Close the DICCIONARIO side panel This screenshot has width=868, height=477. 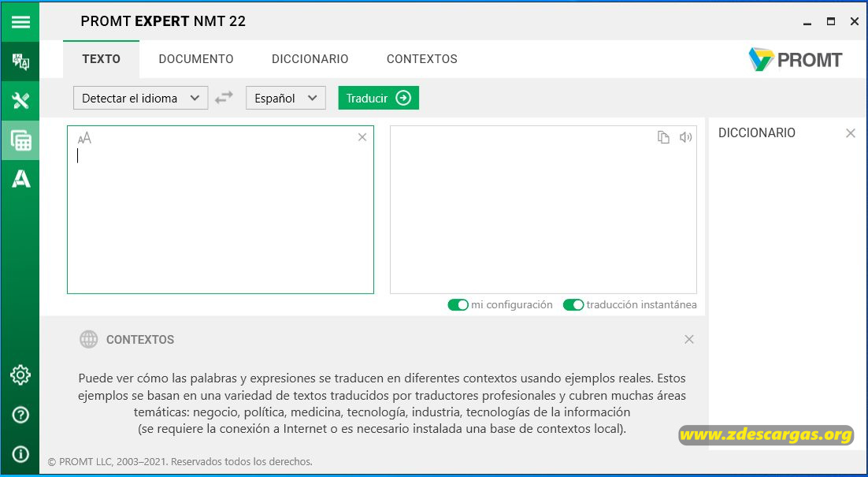click(x=851, y=133)
